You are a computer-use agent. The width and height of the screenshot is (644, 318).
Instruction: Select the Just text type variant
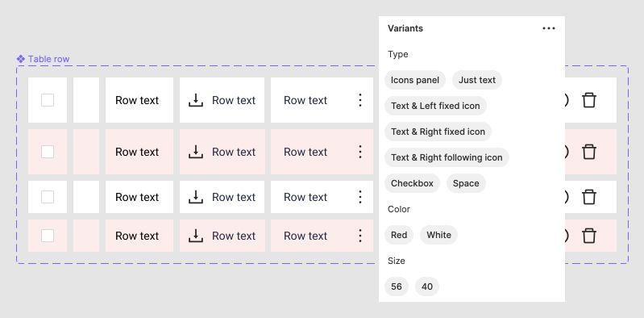[477, 80]
